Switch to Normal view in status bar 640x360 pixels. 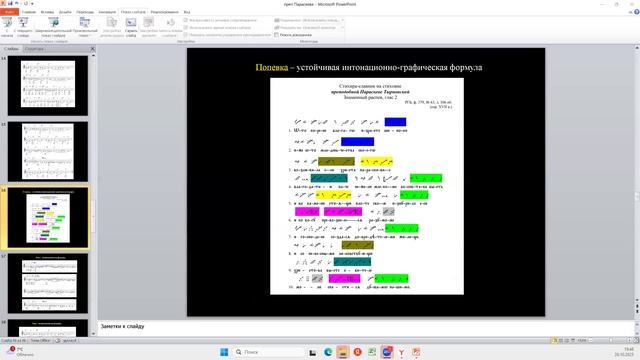554,340
